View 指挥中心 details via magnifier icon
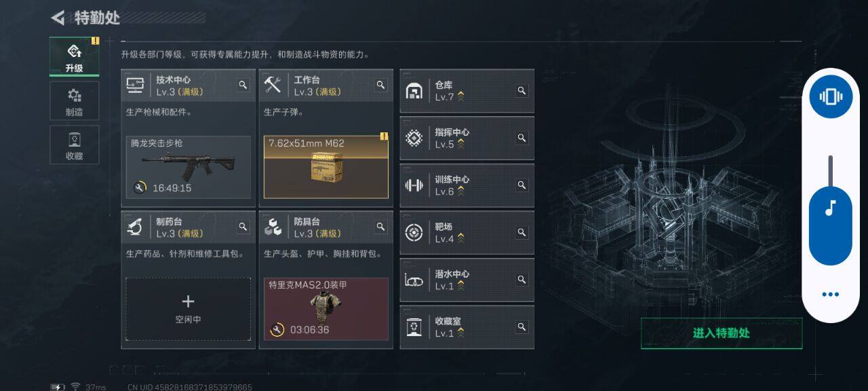 point(521,138)
